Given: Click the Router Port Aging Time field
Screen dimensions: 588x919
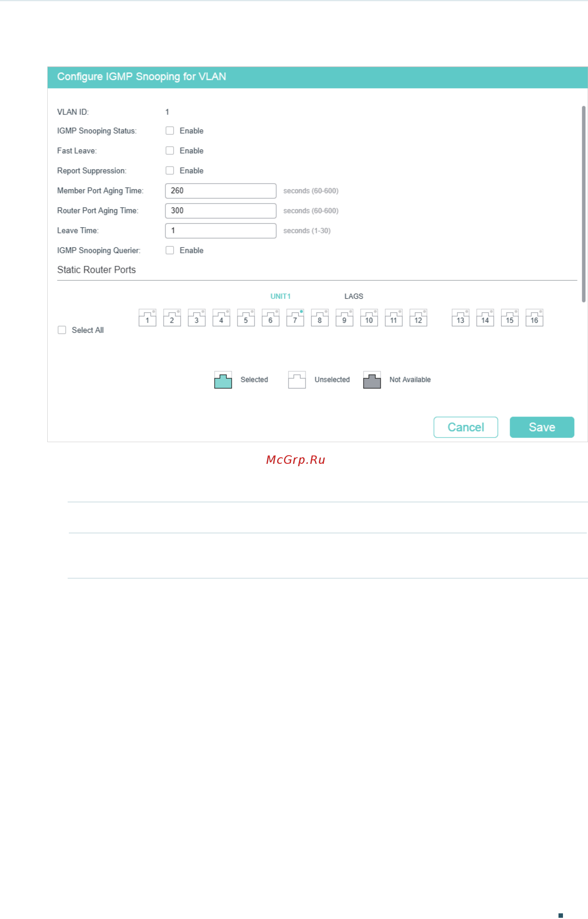Looking at the screenshot, I should (221, 211).
